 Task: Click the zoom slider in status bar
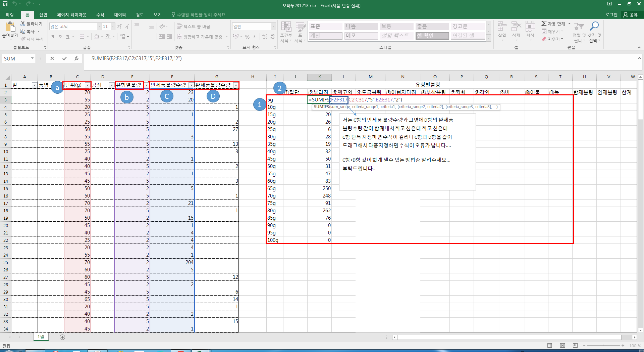(603, 346)
